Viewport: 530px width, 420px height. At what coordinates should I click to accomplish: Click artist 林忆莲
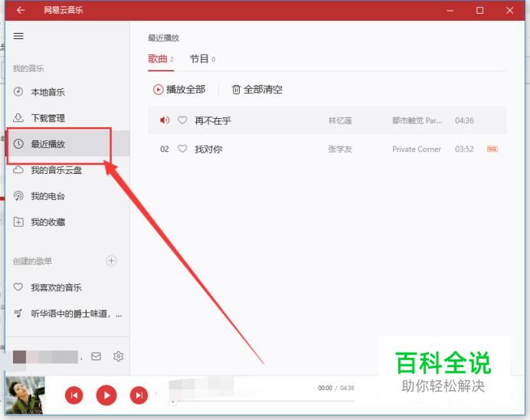(340, 121)
